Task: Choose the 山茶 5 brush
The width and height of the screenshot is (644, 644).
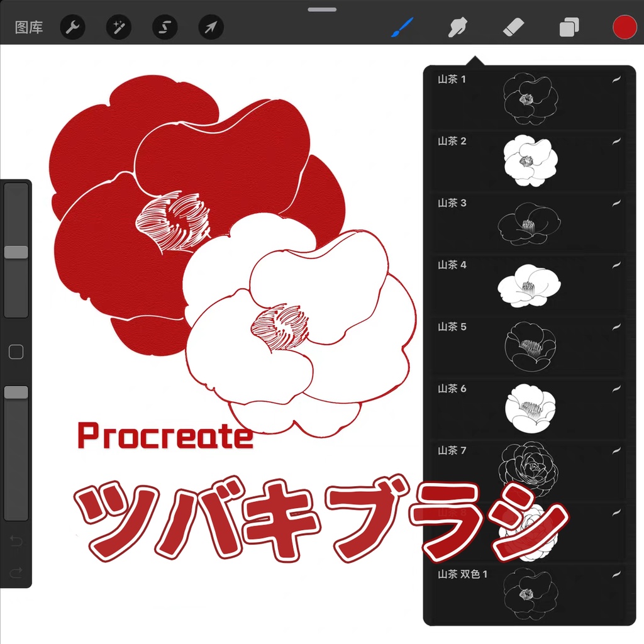Action: point(529,347)
